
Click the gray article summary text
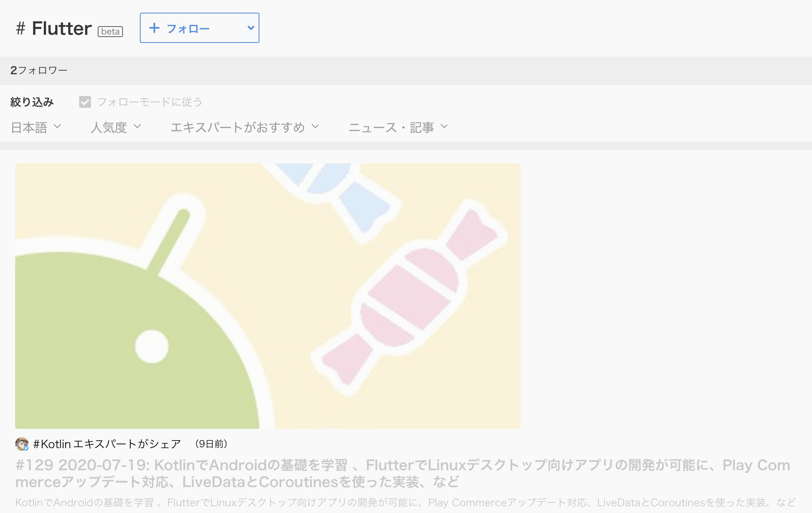[405, 502]
